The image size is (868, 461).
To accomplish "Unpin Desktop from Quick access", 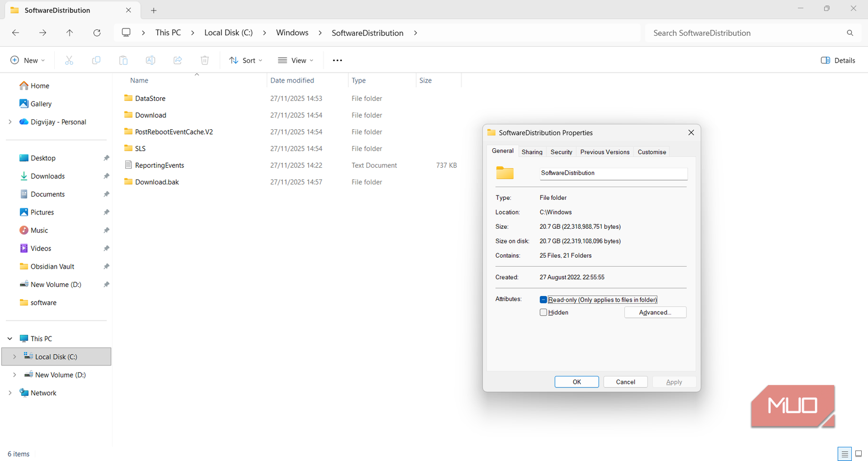I will point(106,158).
